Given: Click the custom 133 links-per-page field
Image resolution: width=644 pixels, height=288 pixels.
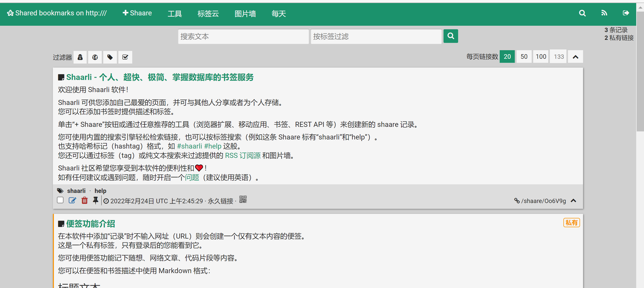Looking at the screenshot, I should (x=559, y=56).
